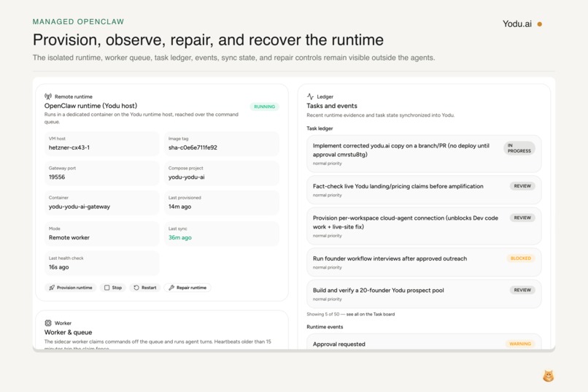This screenshot has width=588, height=392.
Task: Open the 'Fact-check live Yodu landing/pricing claims' task
Action: (424, 190)
